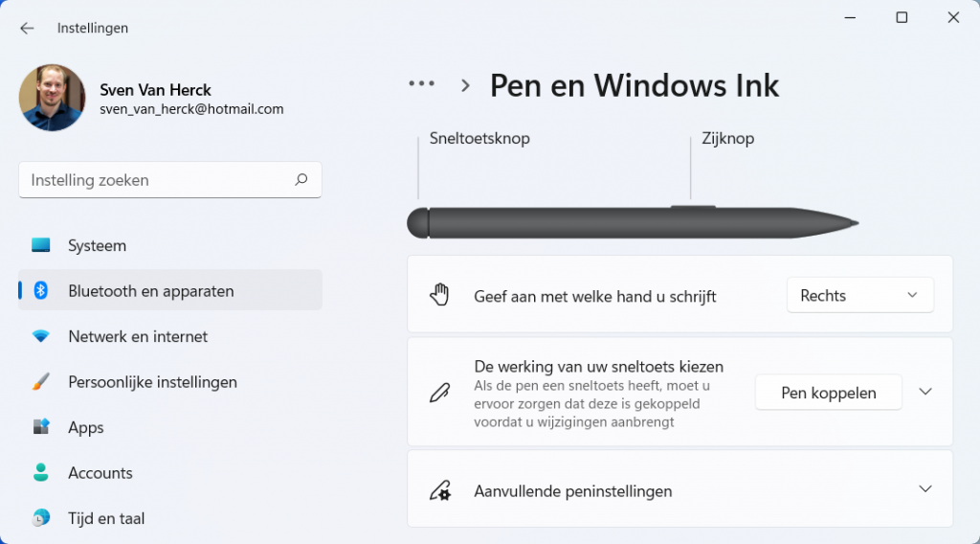
Task: Click the Systeem monitor icon
Action: pyautogui.click(x=41, y=245)
